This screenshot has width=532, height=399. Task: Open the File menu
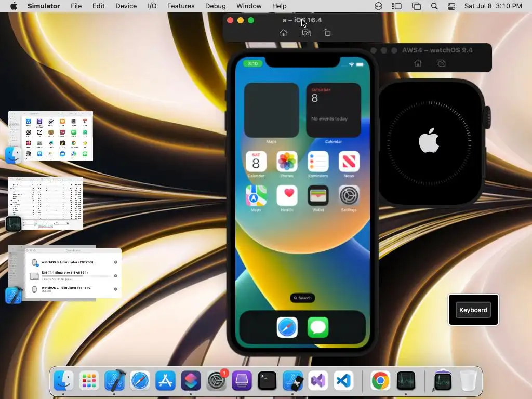[76, 6]
